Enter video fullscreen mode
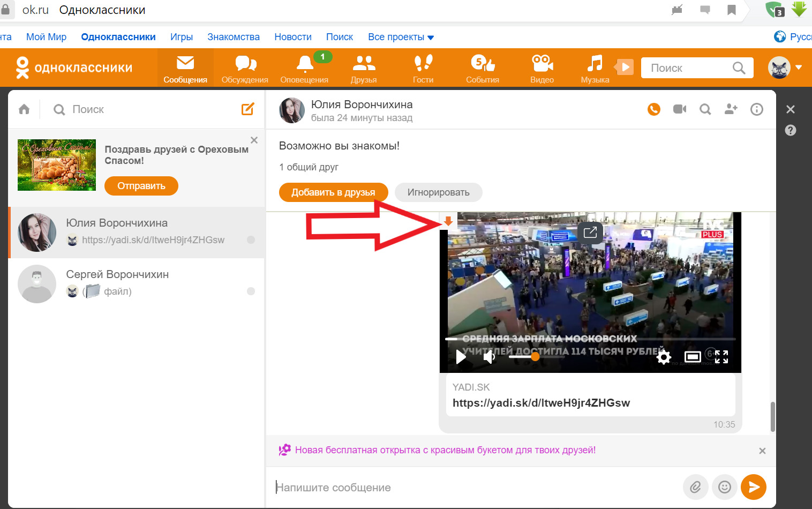Image resolution: width=812 pixels, height=509 pixels. click(721, 357)
